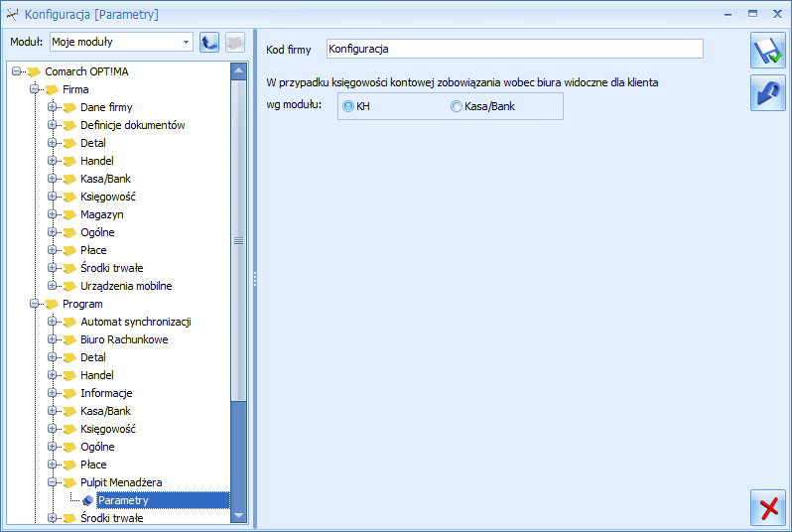Click the Firma folder icon
This screenshot has width=792, height=532.
52,89
